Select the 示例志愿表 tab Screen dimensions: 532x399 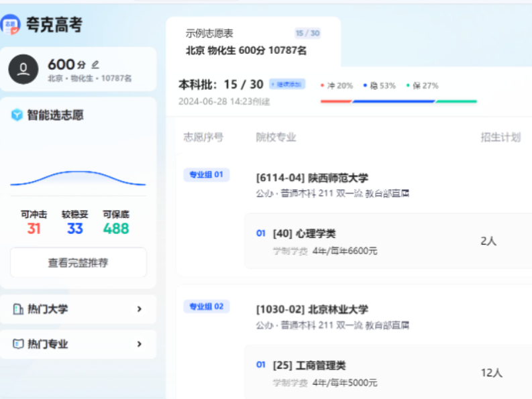pyautogui.click(x=253, y=42)
